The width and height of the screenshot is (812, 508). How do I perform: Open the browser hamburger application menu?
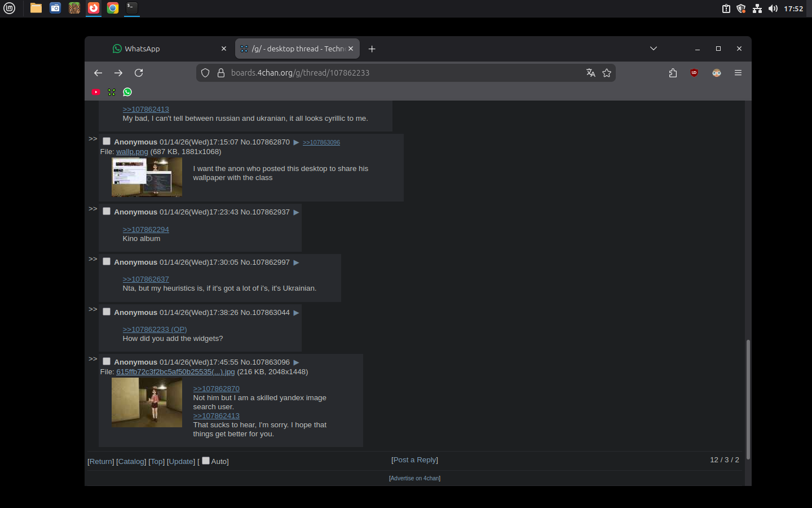tap(738, 73)
